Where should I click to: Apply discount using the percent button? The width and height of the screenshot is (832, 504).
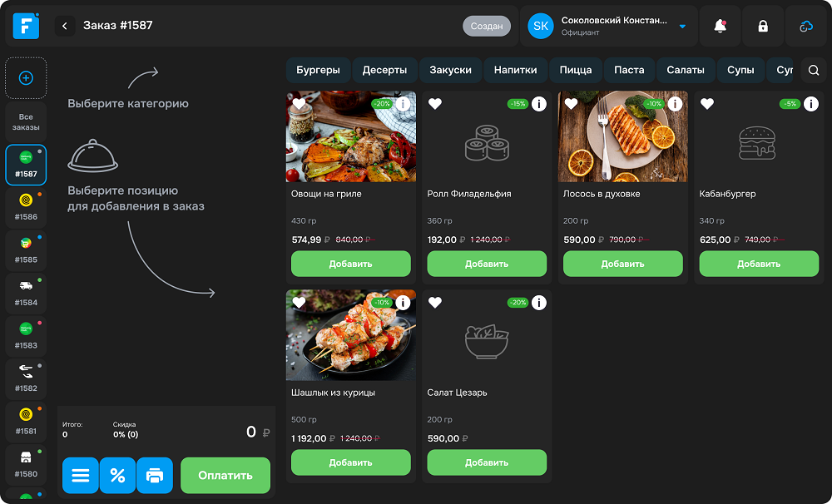117,476
